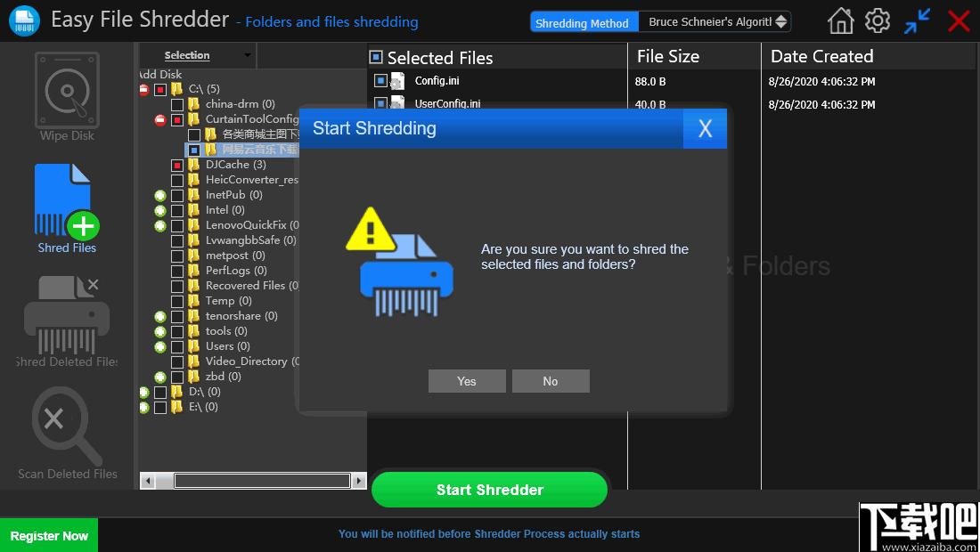
Task: Expand the E:\ drive tree node
Action: (143, 407)
